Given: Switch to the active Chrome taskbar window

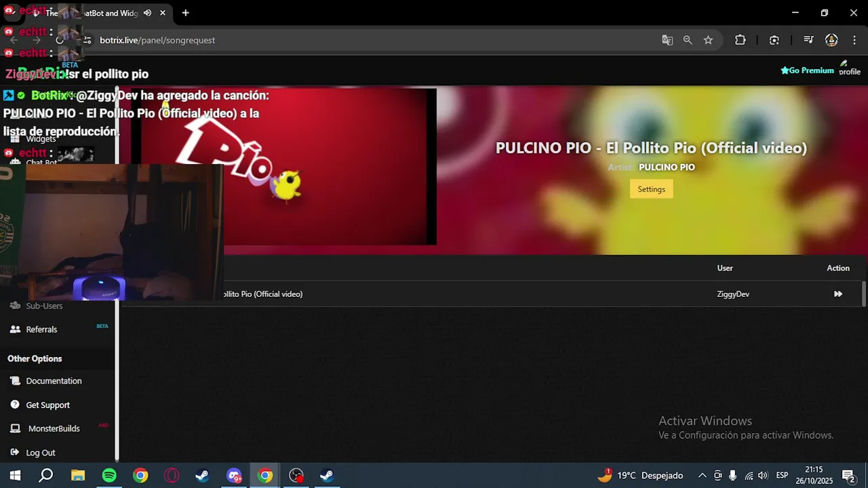Looking at the screenshot, I should point(265,476).
